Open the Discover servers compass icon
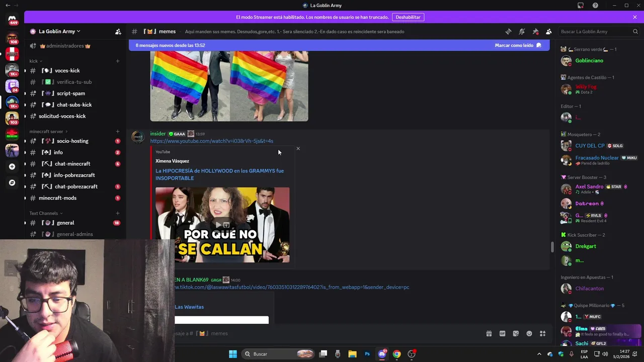 [x=12, y=183]
